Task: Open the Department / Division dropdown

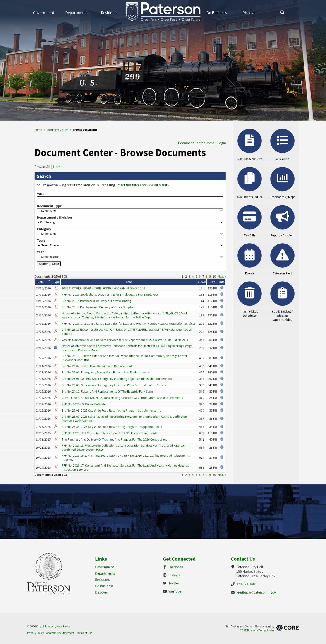Action: pyautogui.click(x=130, y=222)
